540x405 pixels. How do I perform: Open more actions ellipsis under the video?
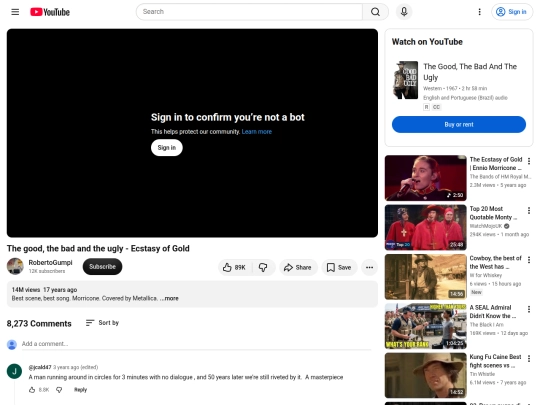click(370, 268)
